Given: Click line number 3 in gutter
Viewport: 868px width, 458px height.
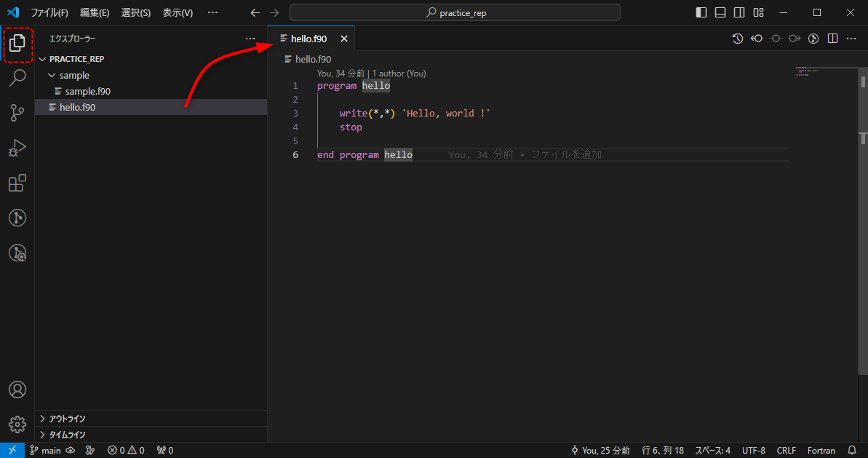Looking at the screenshot, I should pos(295,113).
